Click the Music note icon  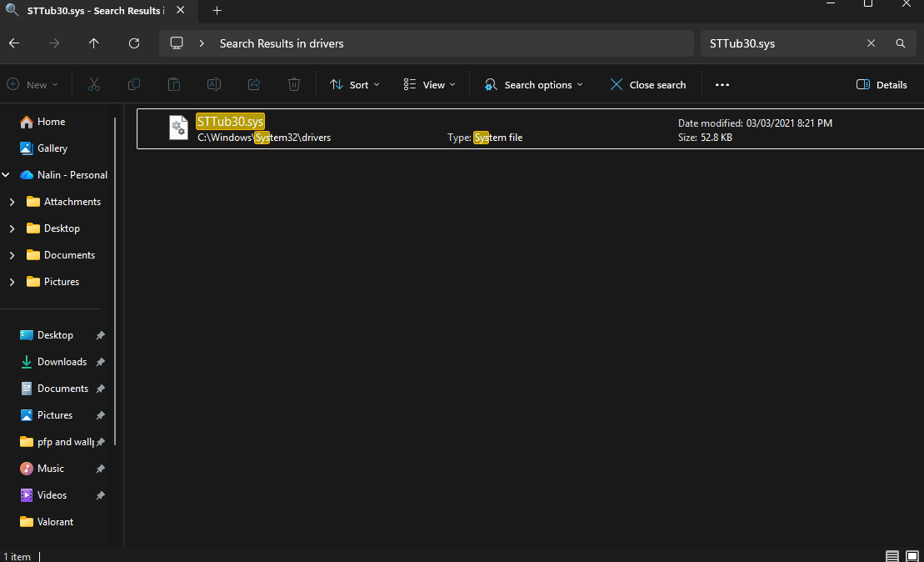coord(27,469)
